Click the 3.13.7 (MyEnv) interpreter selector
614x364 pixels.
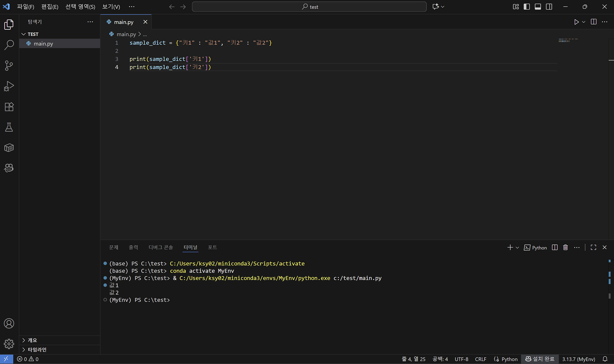click(579, 359)
